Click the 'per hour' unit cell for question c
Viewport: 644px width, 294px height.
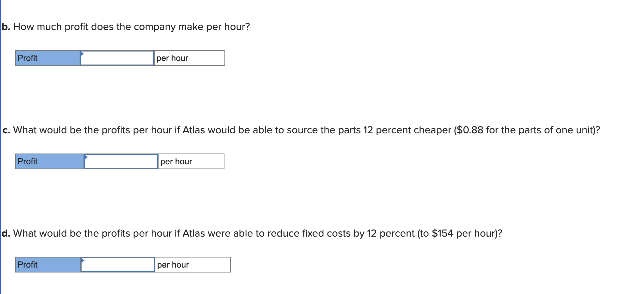tap(191, 161)
